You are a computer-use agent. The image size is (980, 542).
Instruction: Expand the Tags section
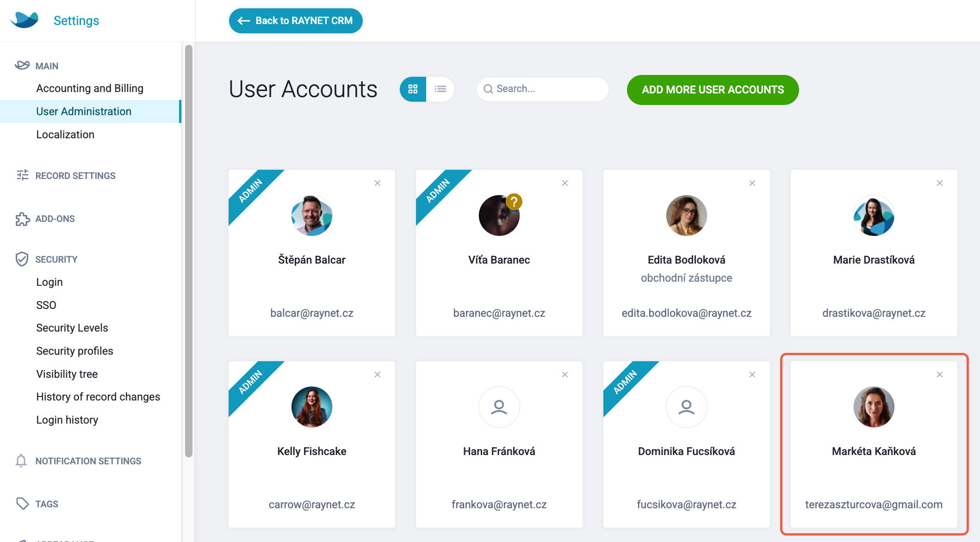[47, 504]
